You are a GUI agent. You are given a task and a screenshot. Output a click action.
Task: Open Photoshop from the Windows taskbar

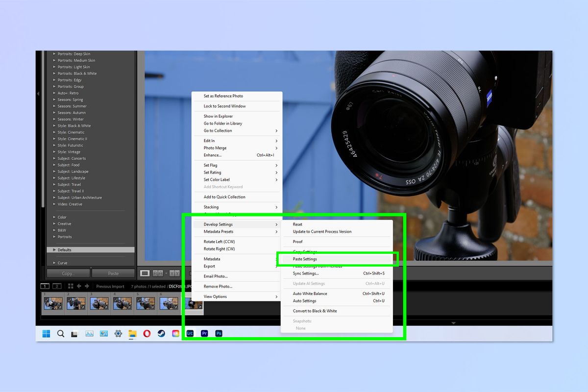coord(219,333)
